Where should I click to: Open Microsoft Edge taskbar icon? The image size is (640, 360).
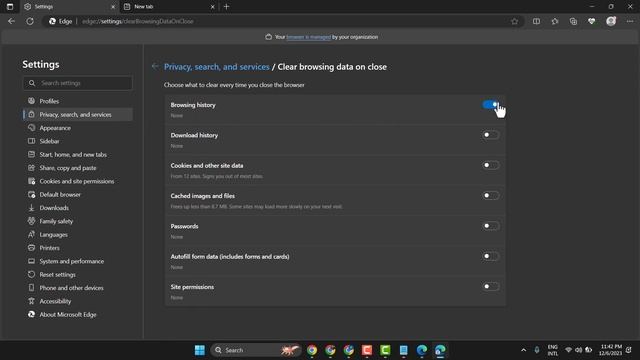tap(422, 350)
